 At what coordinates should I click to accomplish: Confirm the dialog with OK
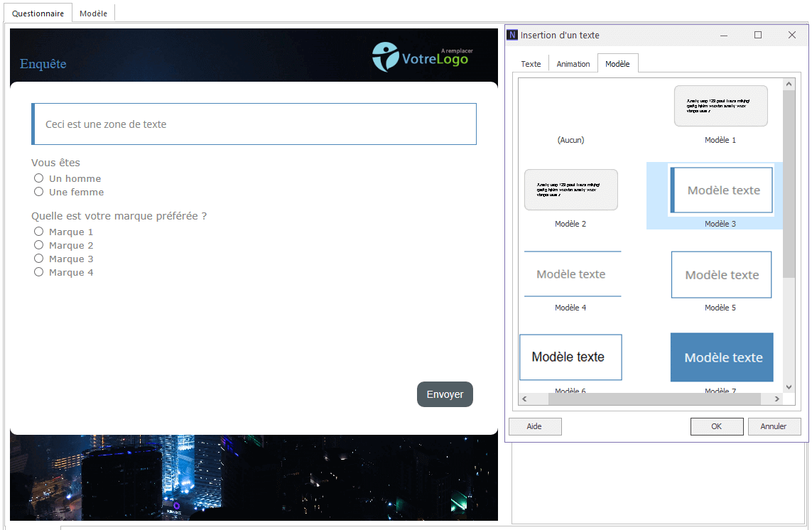click(717, 426)
